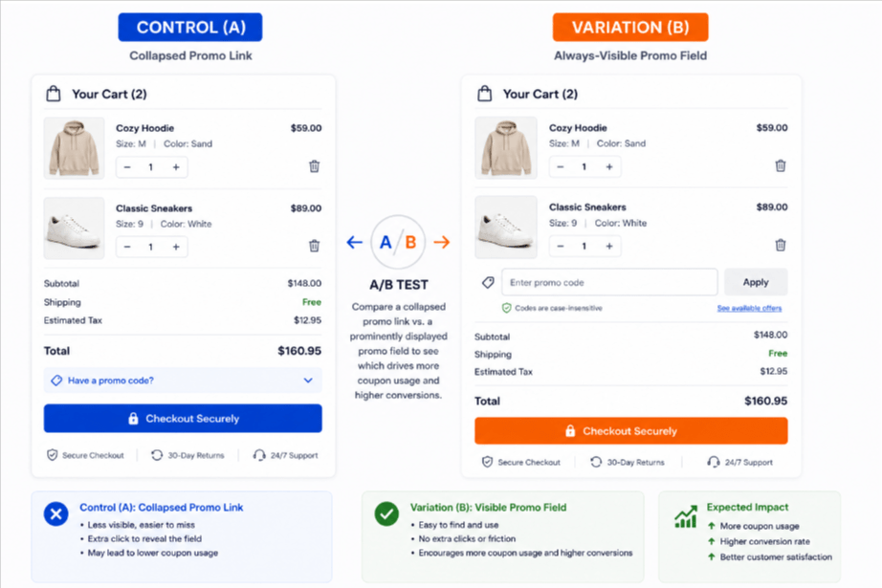Open the 'Have a promo code?' link

click(x=111, y=381)
